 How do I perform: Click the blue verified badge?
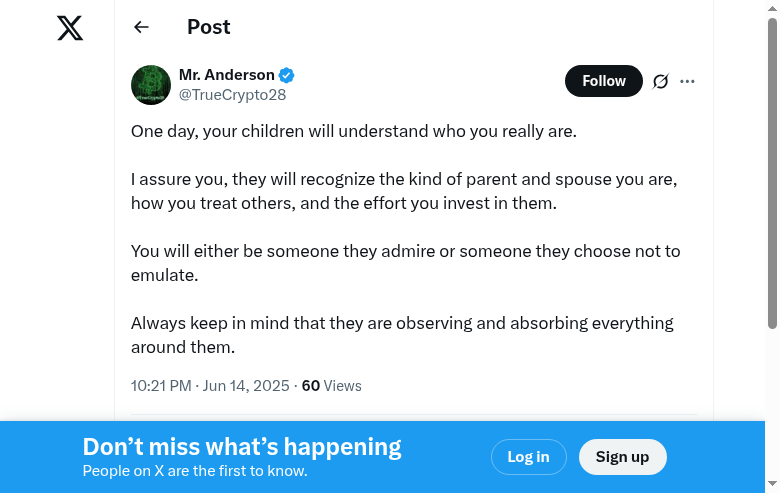[287, 75]
